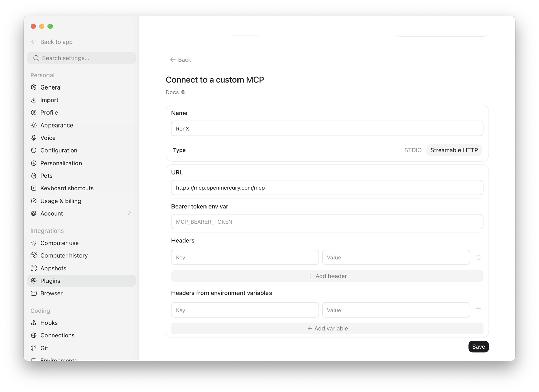Focus the Bearer token env var field
The height and width of the screenshot is (392, 539).
pos(327,222)
